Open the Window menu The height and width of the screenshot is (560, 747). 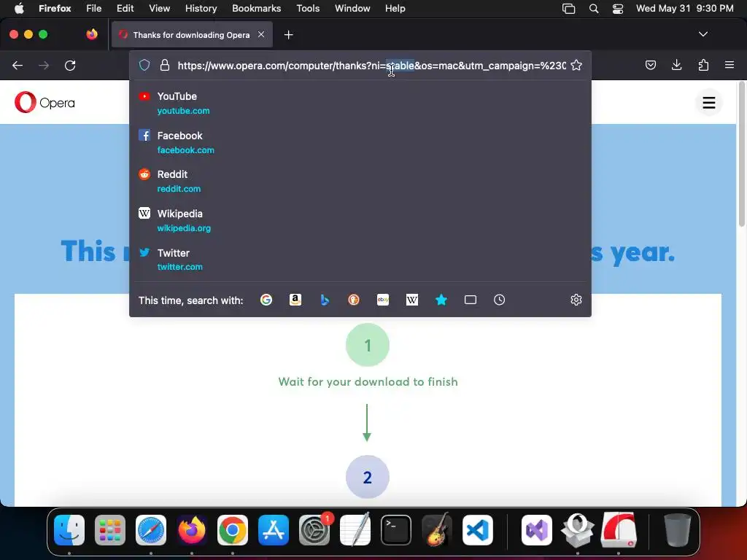point(352,8)
